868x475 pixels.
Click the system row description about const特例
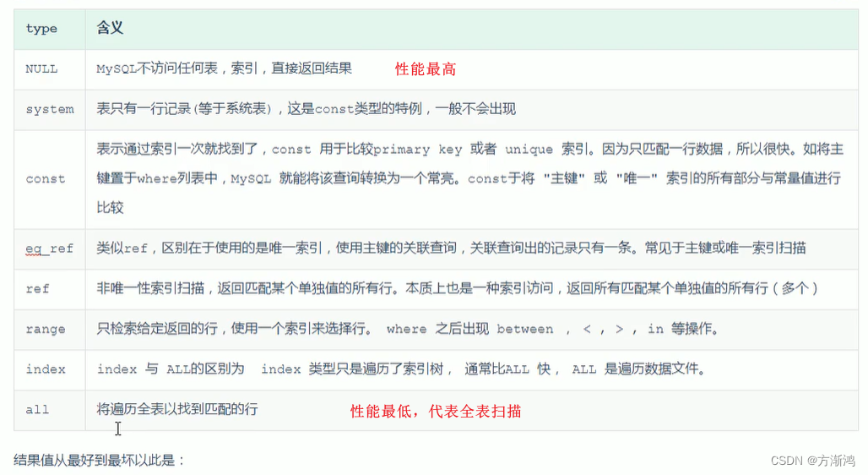coord(307,109)
